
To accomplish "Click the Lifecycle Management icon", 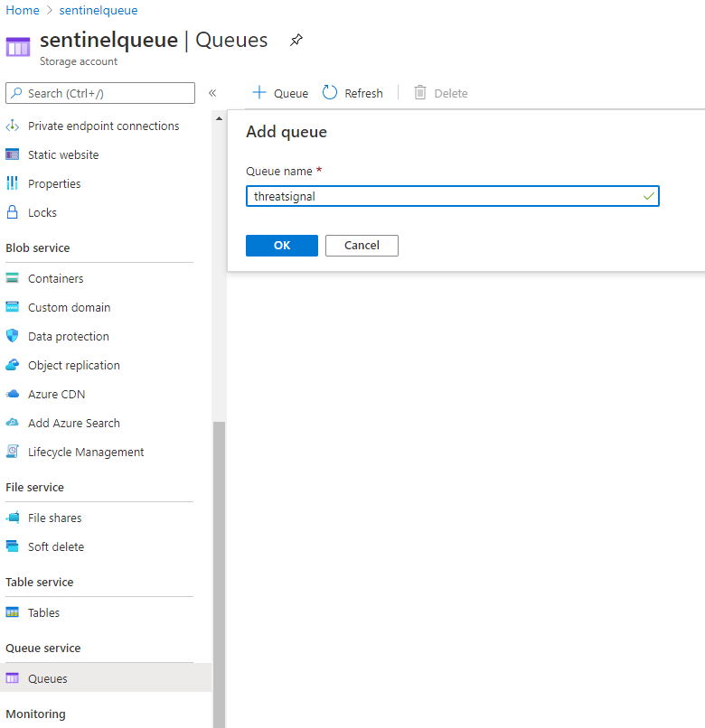I will [x=13, y=452].
